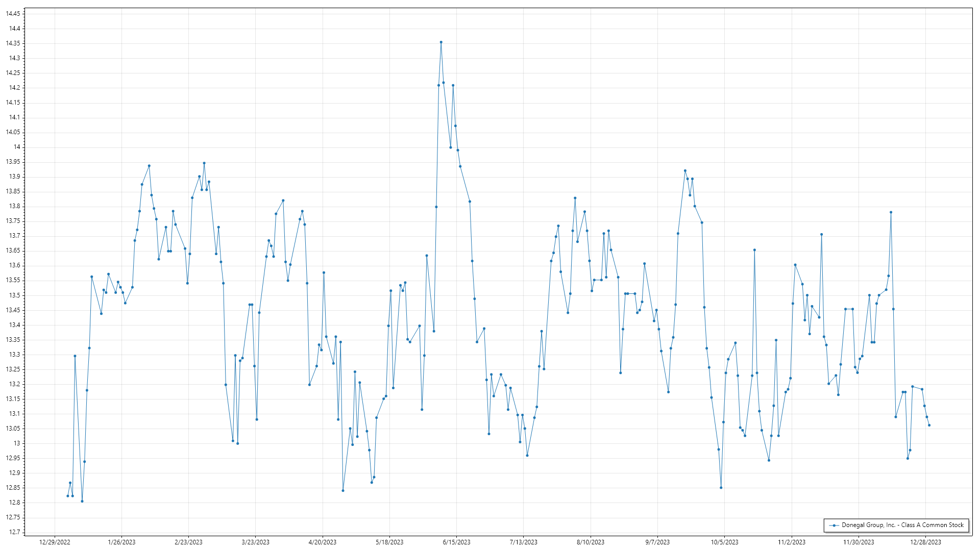Viewport: 980px width, 551px height.
Task: Select the 5/18/2023 date label
Action: tap(389, 542)
